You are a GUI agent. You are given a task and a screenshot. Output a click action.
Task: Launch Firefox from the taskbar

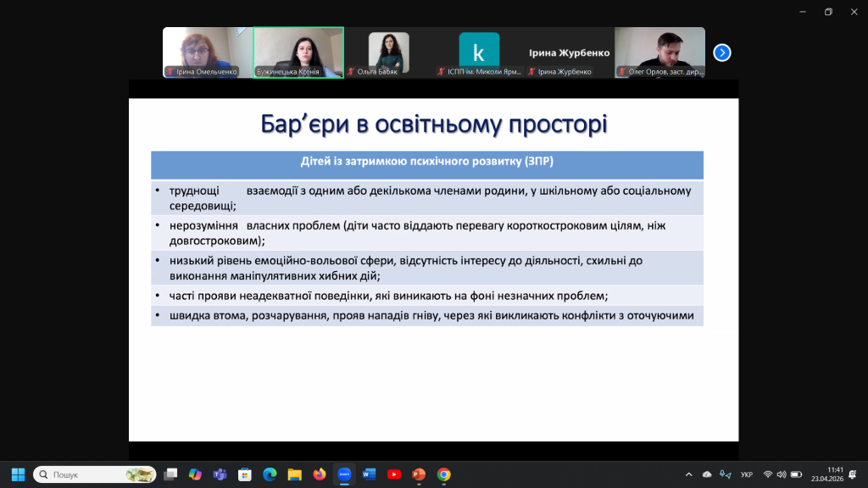320,474
